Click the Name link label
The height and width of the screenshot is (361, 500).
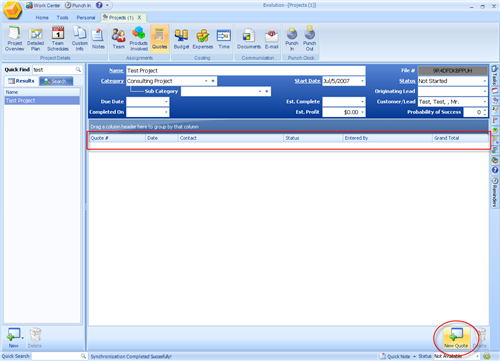coord(116,70)
